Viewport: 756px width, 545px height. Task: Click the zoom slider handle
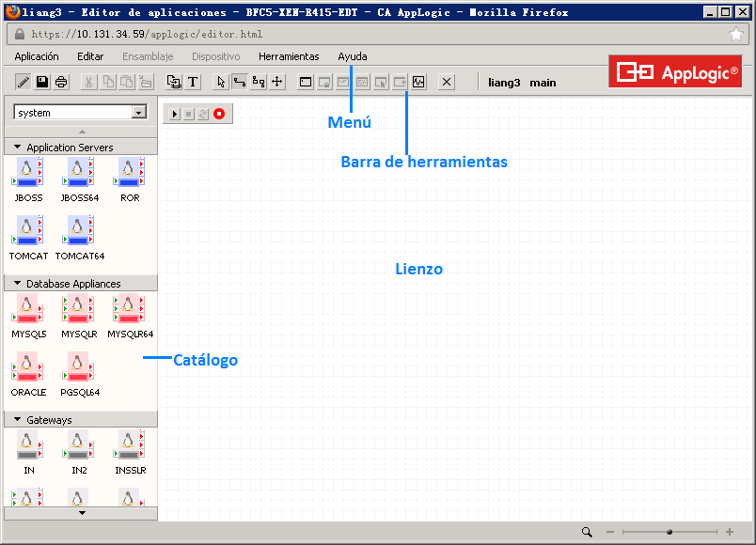point(669,532)
